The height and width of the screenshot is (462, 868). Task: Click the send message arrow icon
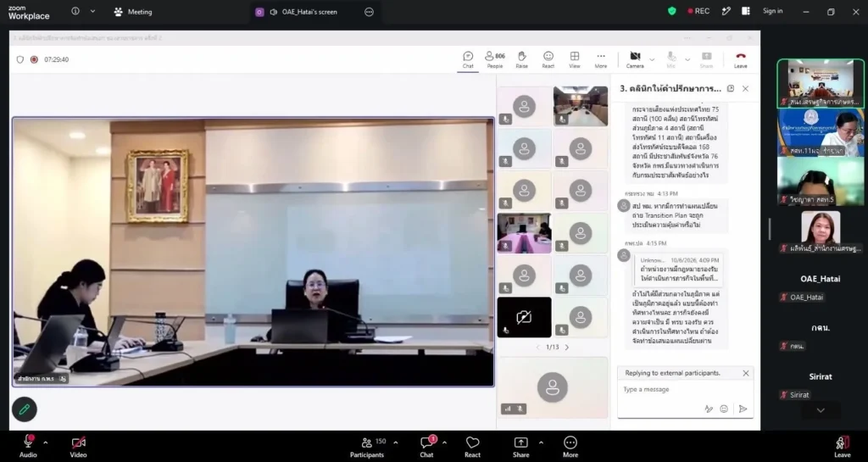pos(743,409)
